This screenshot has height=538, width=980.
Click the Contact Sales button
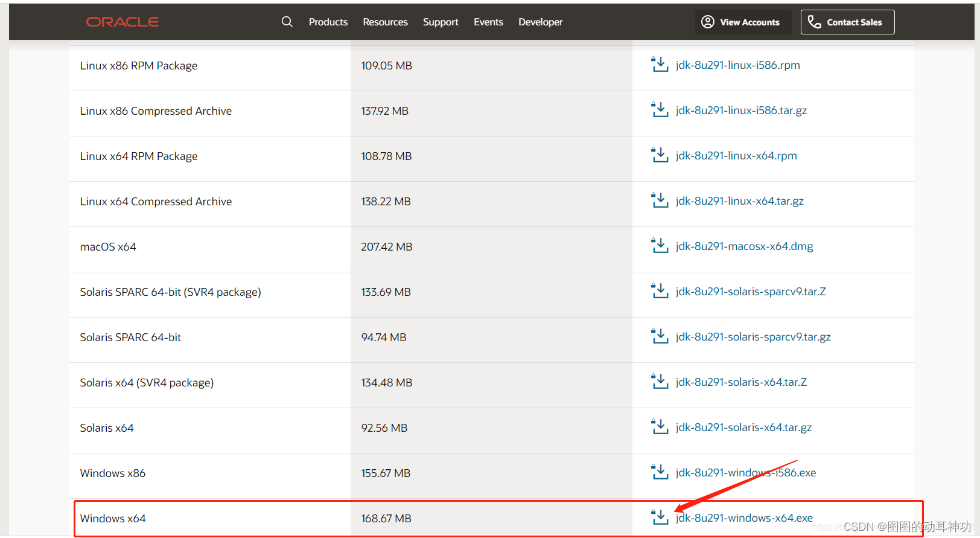click(x=847, y=22)
